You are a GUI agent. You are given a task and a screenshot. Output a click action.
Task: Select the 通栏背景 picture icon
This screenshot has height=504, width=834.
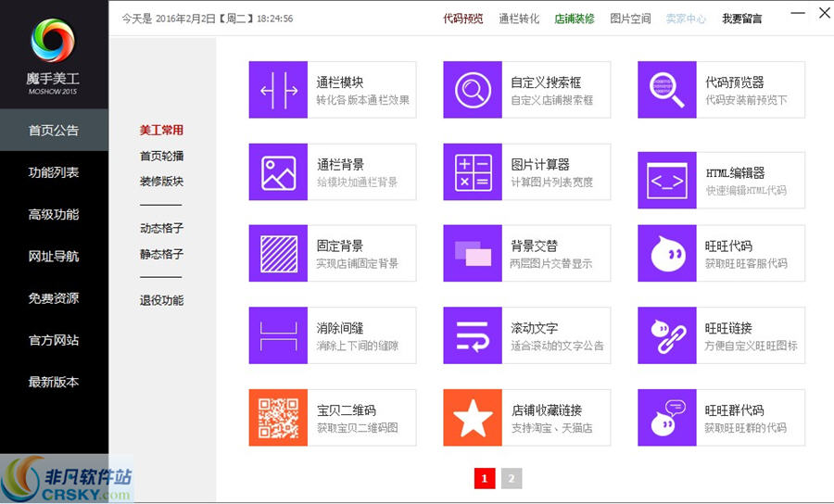point(278,171)
